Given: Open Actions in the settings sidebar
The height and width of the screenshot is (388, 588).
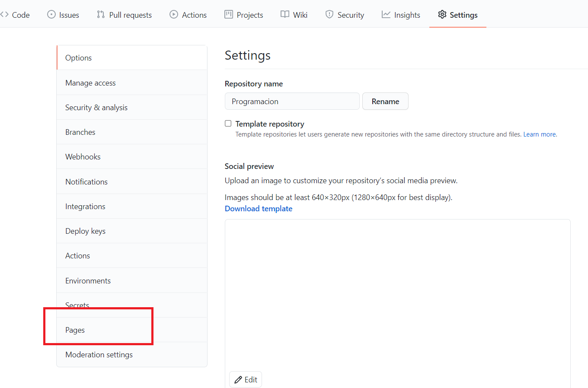Looking at the screenshot, I should (132, 255).
